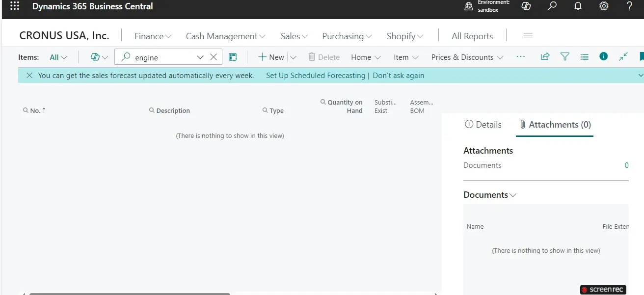The height and width of the screenshot is (295, 644).
Task: Open the Microsoft 365 app launcher grid
Action: (x=14, y=6)
